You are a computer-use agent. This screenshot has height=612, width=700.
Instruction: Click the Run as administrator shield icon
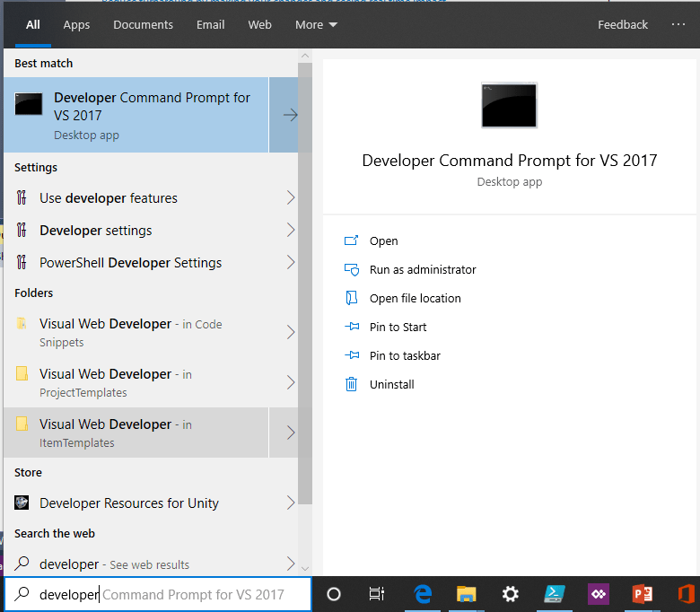(x=351, y=269)
